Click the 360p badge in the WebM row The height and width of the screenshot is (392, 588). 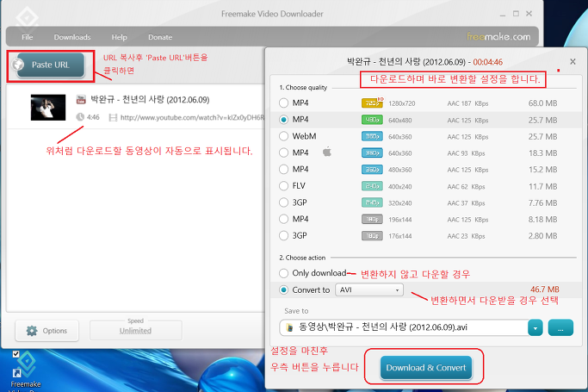point(372,136)
